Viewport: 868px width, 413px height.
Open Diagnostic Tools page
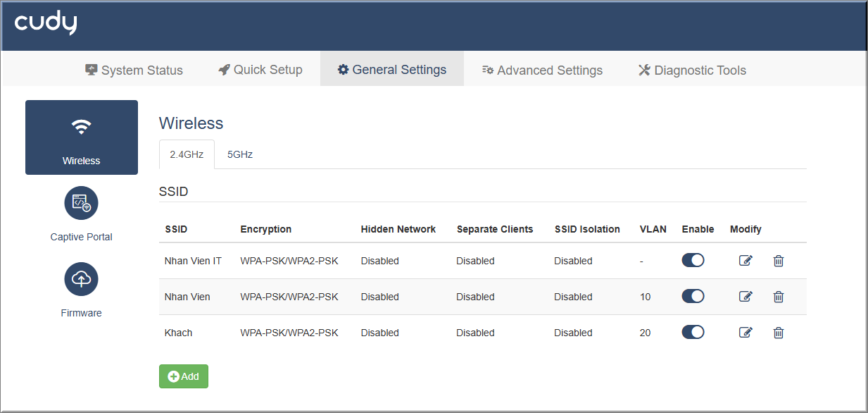[692, 70]
